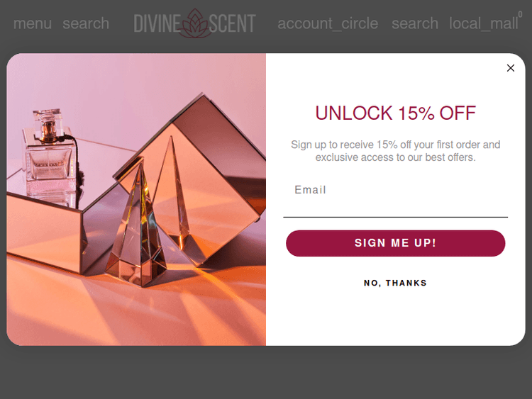Focus the Email input field
This screenshot has width=532, height=399.
point(395,198)
